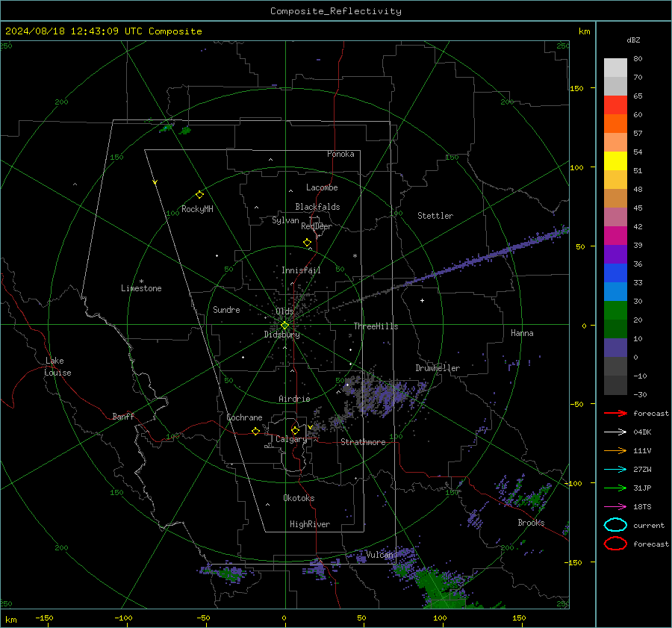
Task: Pick the bright yellow 51-54 dBZ swatch
Action: click(x=615, y=161)
